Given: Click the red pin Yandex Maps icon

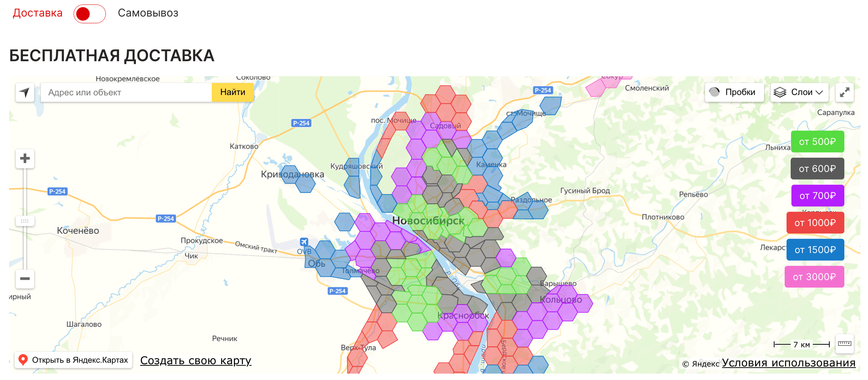Looking at the screenshot, I should pos(23,360).
